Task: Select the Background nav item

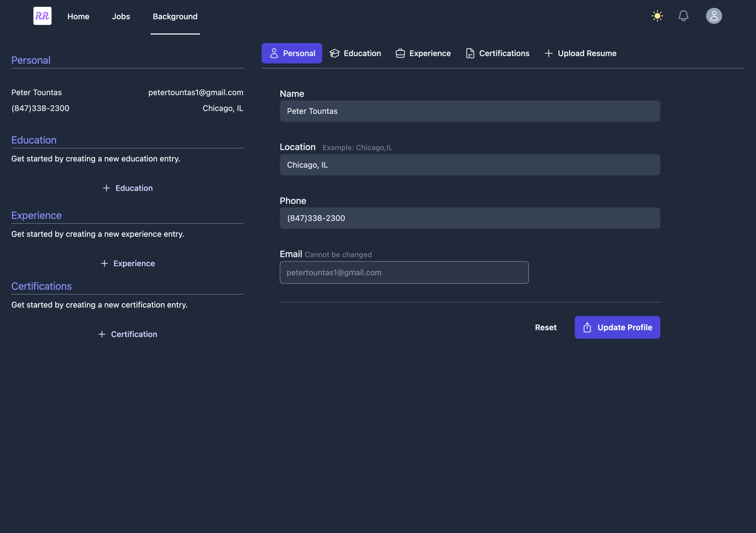Action: click(x=175, y=16)
